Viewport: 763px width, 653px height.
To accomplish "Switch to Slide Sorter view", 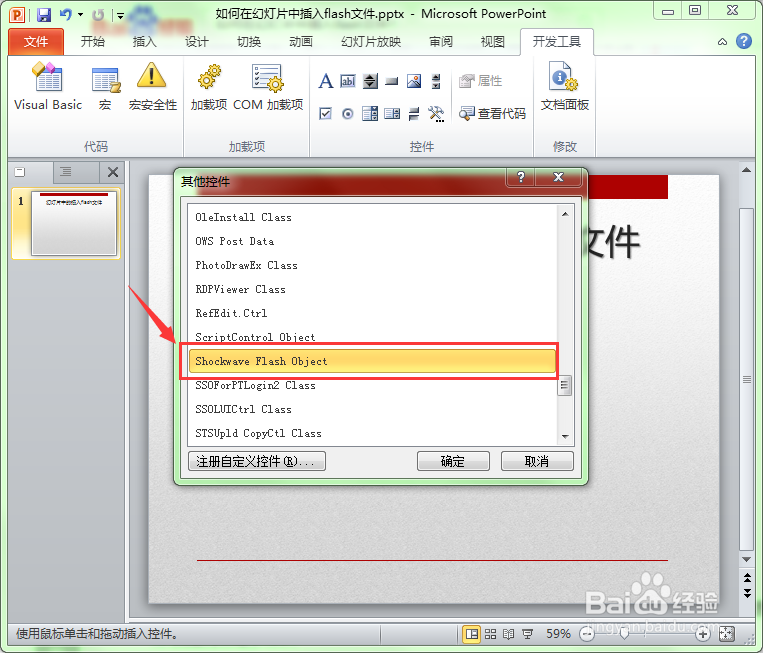I will coord(490,634).
